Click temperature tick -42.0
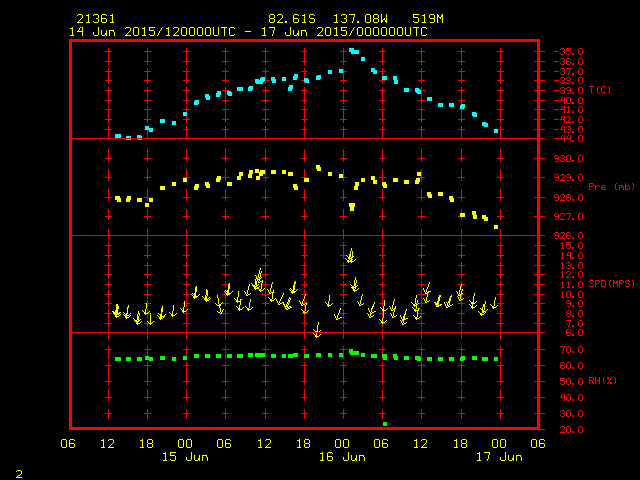This screenshot has height=480, width=640. [x=569, y=120]
